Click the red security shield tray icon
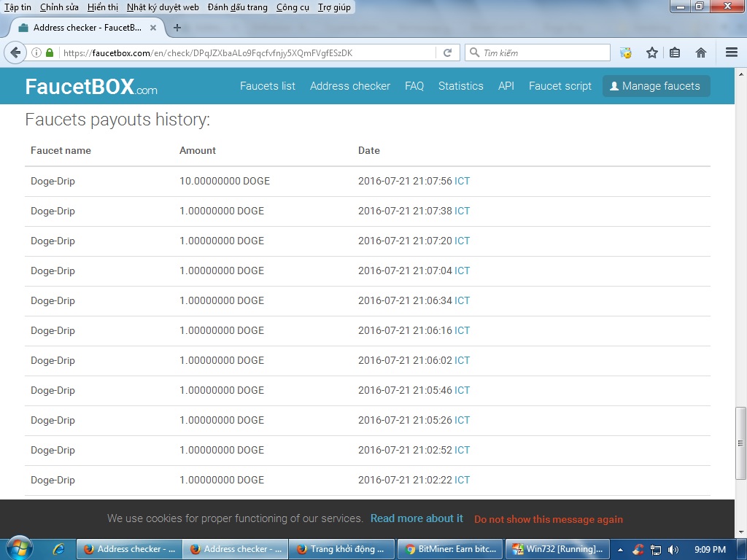 [x=638, y=550]
